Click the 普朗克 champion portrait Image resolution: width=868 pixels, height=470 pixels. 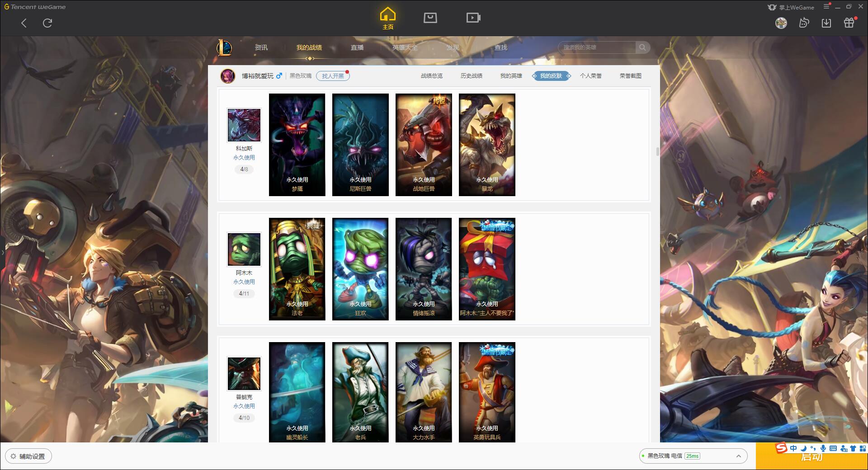click(x=244, y=374)
